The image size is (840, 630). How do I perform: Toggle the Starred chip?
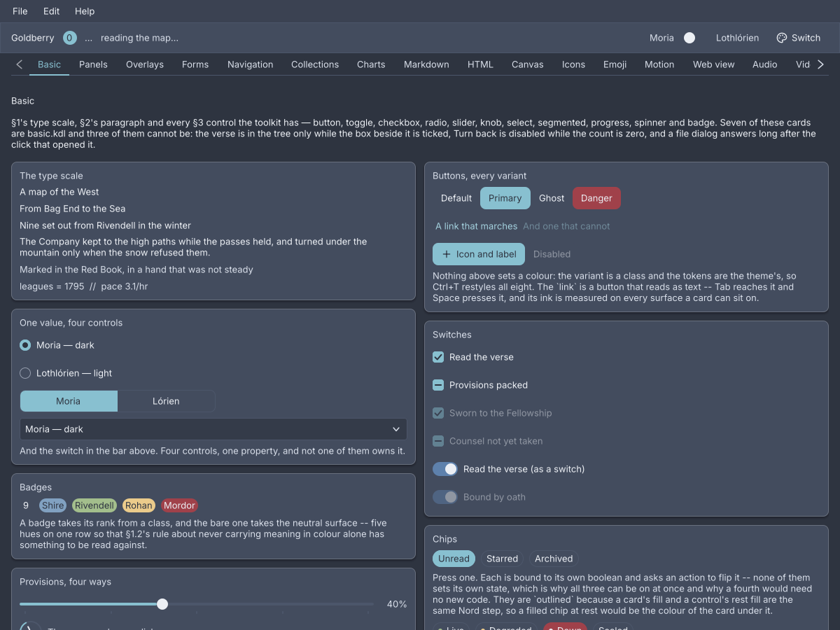coord(502,559)
